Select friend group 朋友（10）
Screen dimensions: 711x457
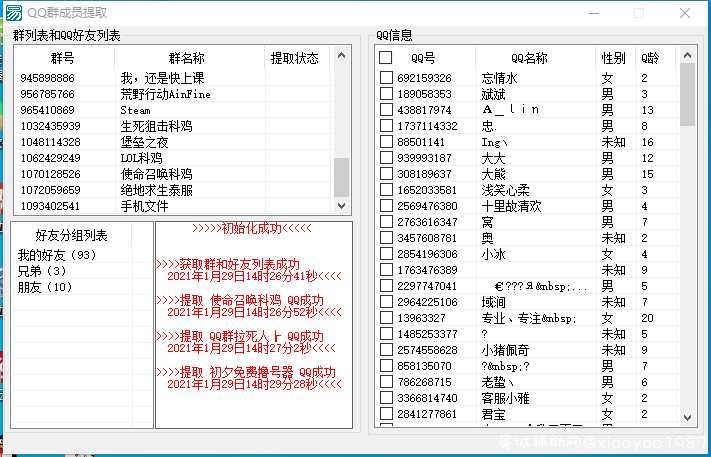45,287
